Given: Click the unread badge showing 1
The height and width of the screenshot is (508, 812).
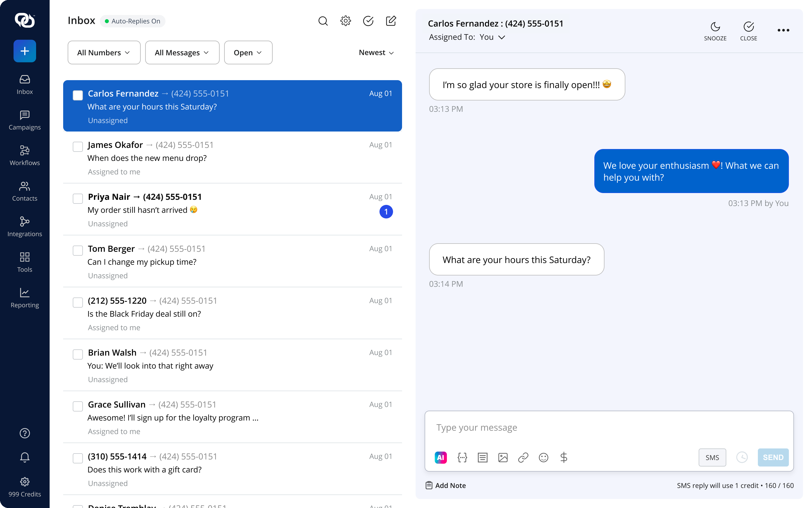Looking at the screenshot, I should tap(386, 212).
